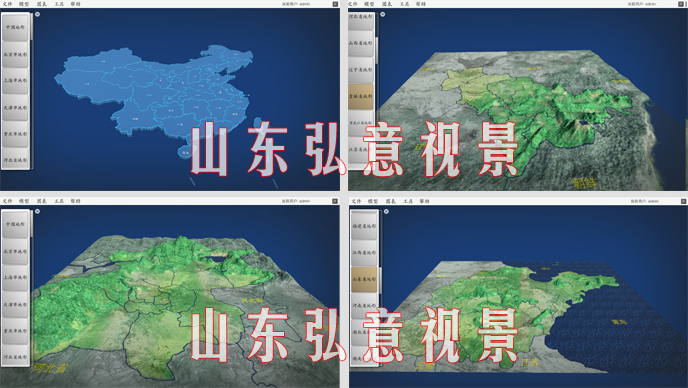The image size is (688, 388).
Task: Click the corner square icon of the Shandong terrain window
Action: [683, 201]
